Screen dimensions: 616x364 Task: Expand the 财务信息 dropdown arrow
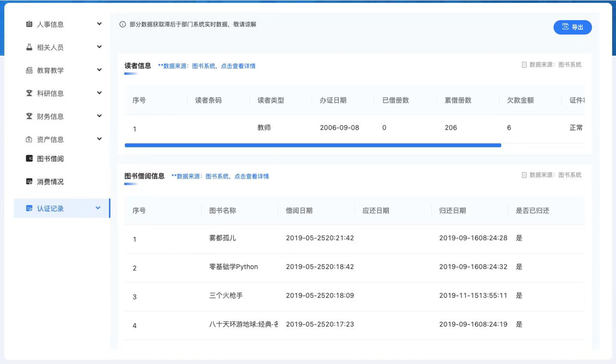click(x=99, y=116)
